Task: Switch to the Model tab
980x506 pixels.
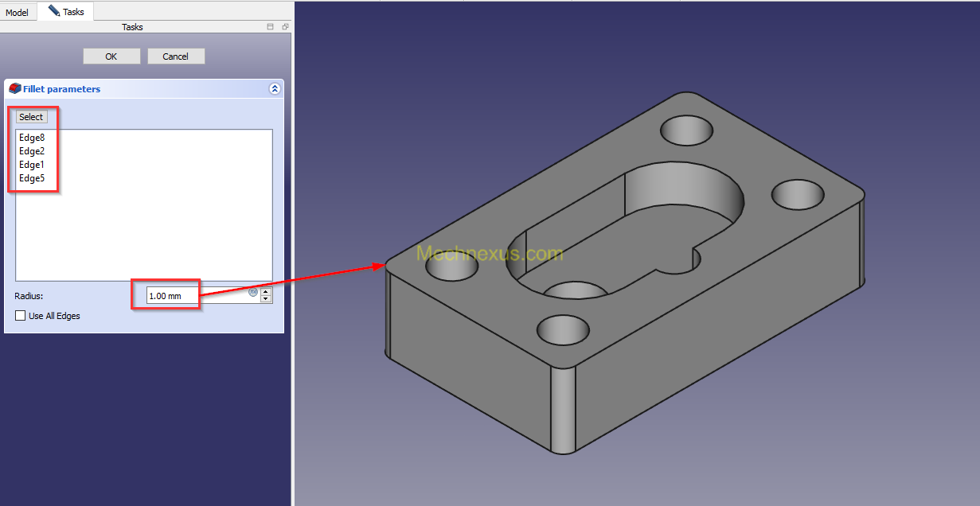Action: (17, 12)
